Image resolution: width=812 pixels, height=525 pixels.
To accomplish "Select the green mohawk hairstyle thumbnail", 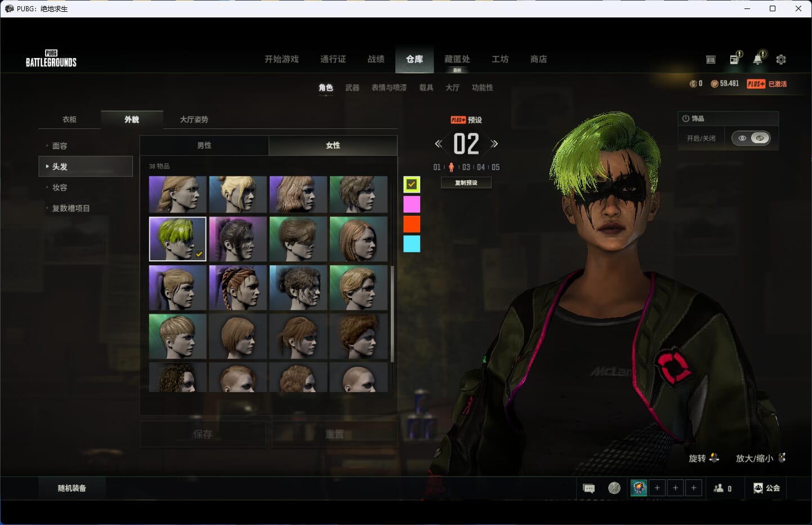I will point(177,239).
